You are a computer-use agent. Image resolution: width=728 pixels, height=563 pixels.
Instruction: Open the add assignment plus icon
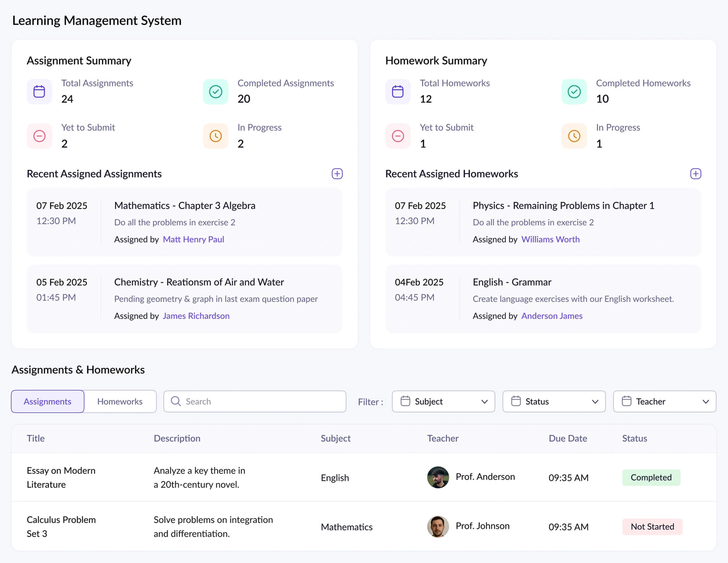337,174
